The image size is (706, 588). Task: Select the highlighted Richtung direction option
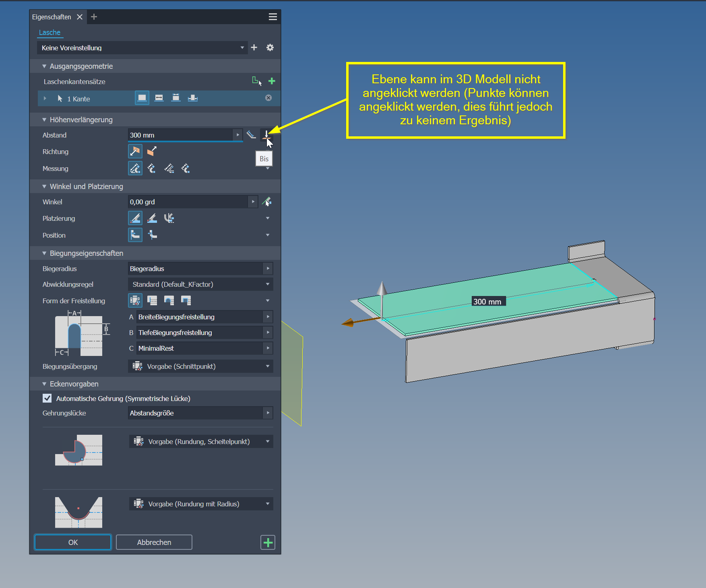pyautogui.click(x=135, y=151)
